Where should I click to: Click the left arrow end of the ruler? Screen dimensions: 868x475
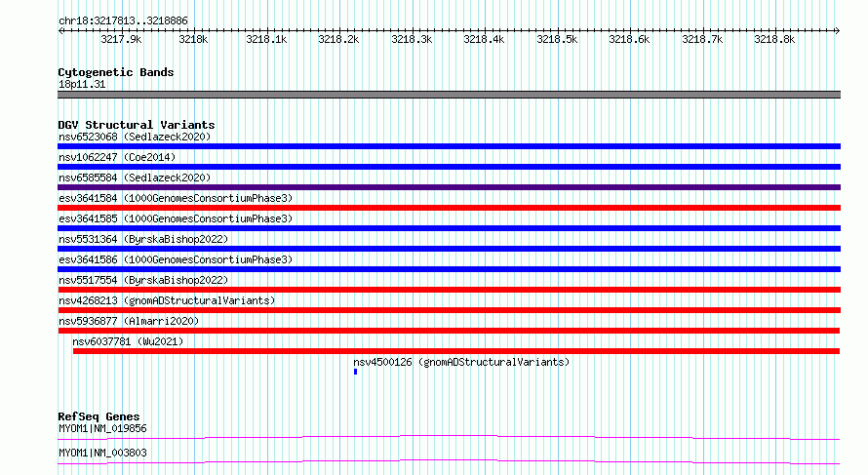point(60,30)
